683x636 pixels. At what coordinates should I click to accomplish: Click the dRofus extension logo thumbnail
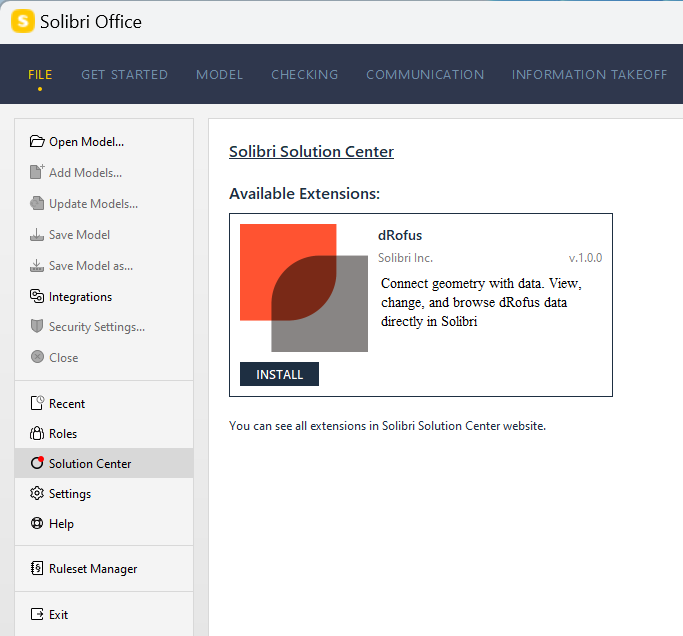303,288
